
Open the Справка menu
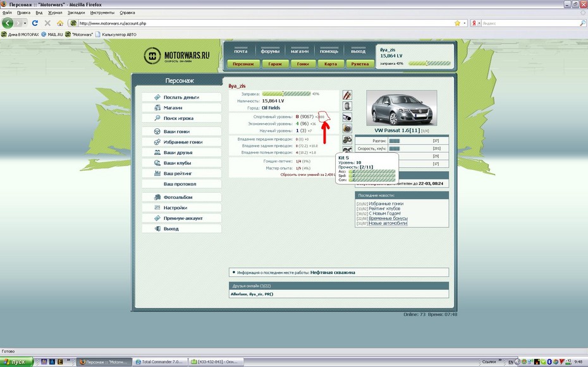[x=127, y=13]
